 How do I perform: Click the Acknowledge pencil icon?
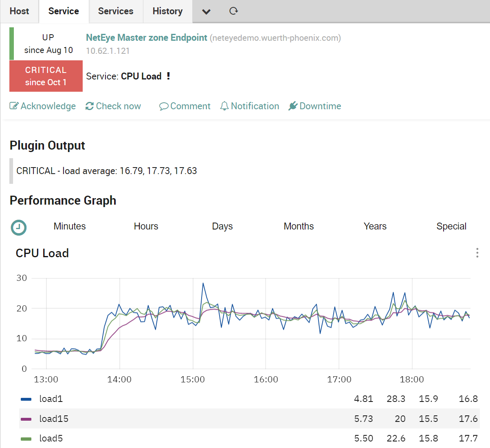coord(13,106)
